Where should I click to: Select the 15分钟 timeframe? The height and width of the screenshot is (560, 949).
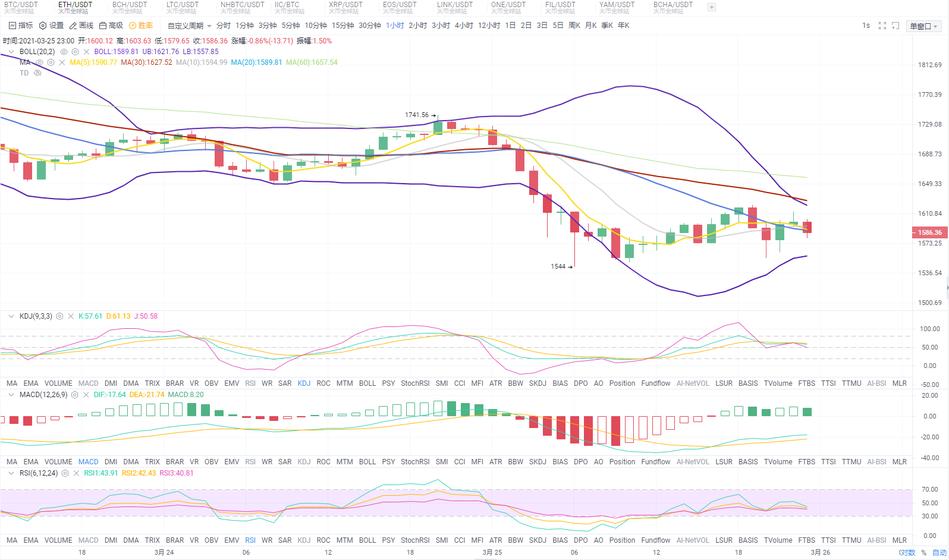tap(342, 26)
